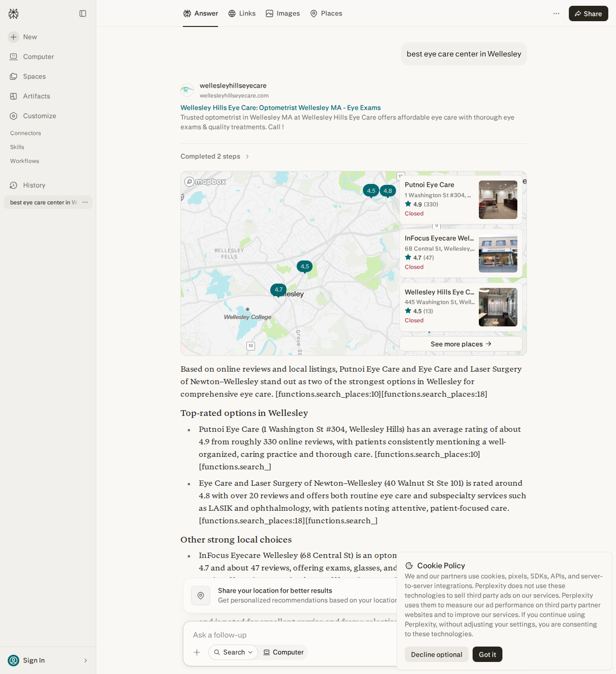This screenshot has width=616, height=674.
Task: Open Putnoi Eye Care thumbnail photo
Action: (498, 200)
